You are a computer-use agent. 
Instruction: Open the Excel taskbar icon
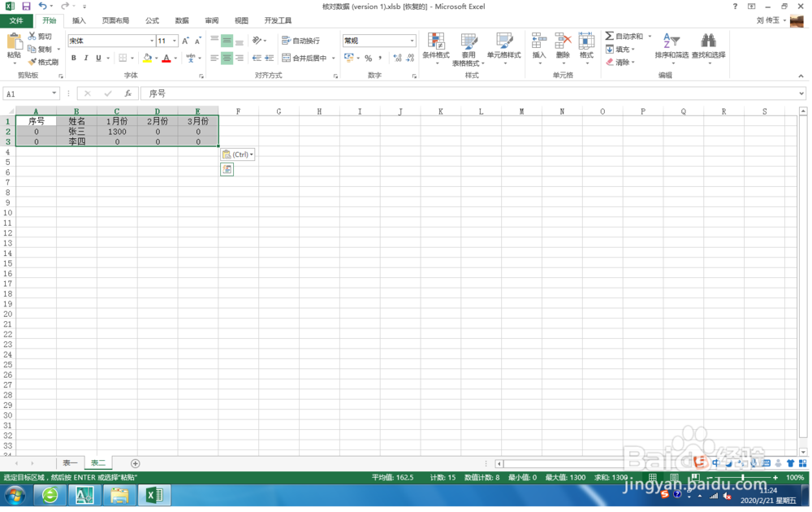153,496
